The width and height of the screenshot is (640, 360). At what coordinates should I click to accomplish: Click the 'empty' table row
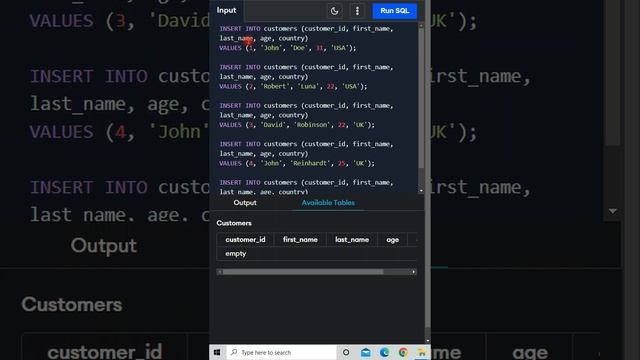317,253
